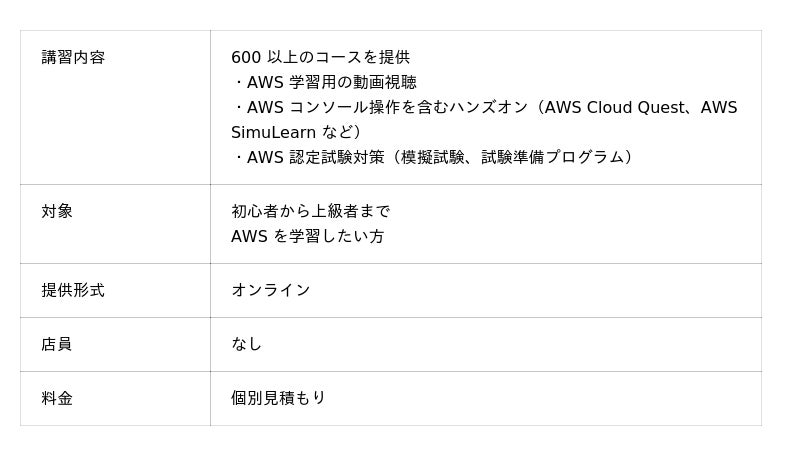800x456 pixels.
Task: Select the 提供形式 row header cell
Action: coord(73,291)
